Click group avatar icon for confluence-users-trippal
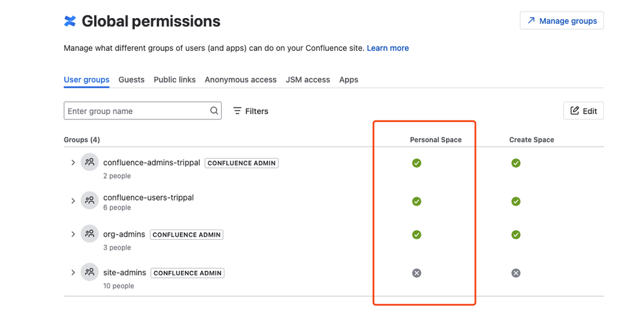Viewport: 644px width, 325px height. [x=90, y=201]
